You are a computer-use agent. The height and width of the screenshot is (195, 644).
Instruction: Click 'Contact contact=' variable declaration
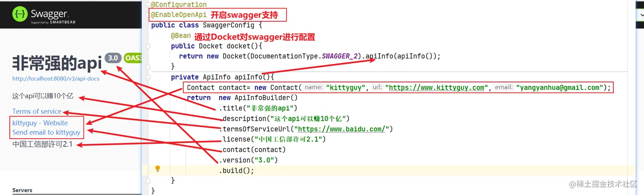pos(219,87)
